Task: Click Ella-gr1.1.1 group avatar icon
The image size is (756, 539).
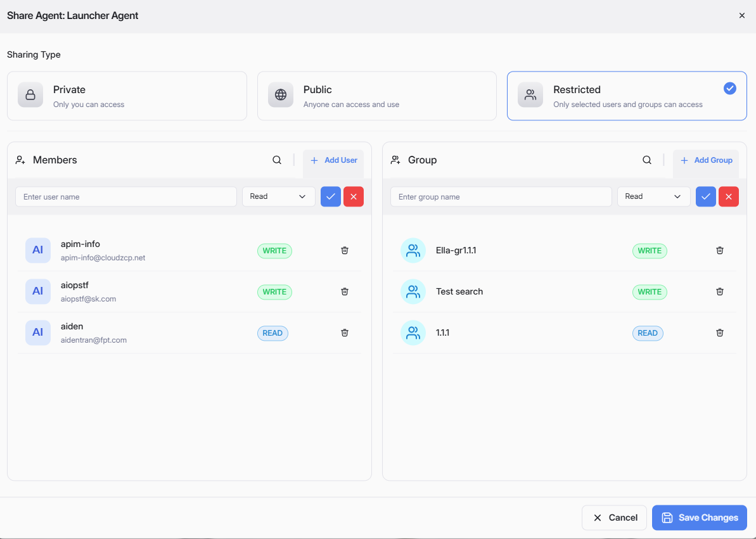Action: [x=413, y=250]
